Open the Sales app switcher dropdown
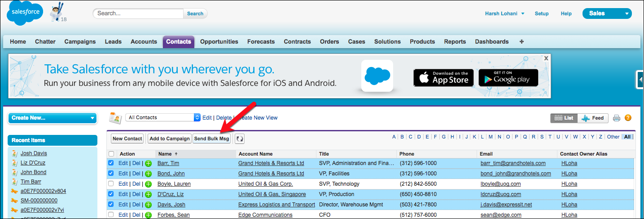Viewport: 644px width, 219px height. click(607, 13)
